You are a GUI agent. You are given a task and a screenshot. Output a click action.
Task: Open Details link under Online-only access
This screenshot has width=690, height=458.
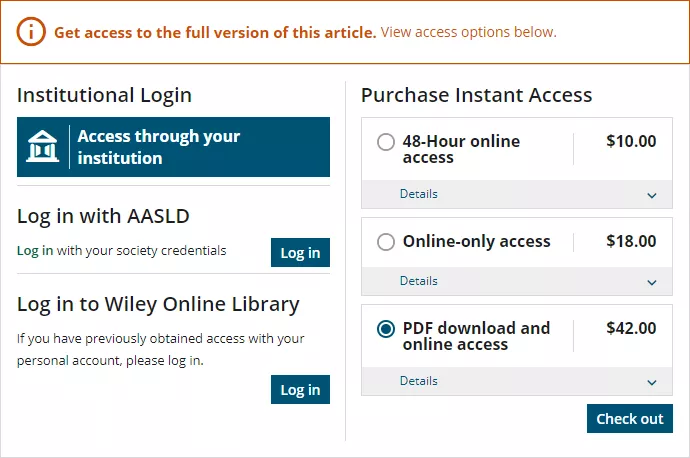[418, 281]
